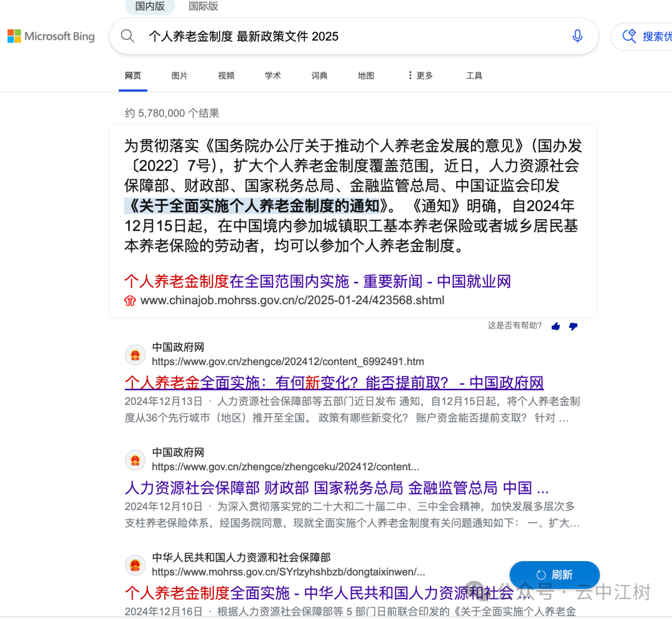Switch to 国际版 tab
This screenshot has width=672, height=619.
[x=203, y=6]
